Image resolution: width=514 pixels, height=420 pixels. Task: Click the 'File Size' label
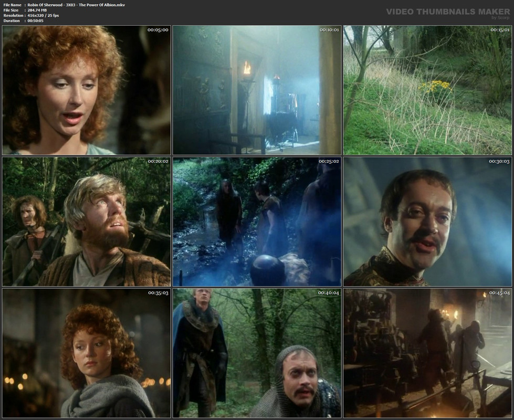tap(12, 10)
